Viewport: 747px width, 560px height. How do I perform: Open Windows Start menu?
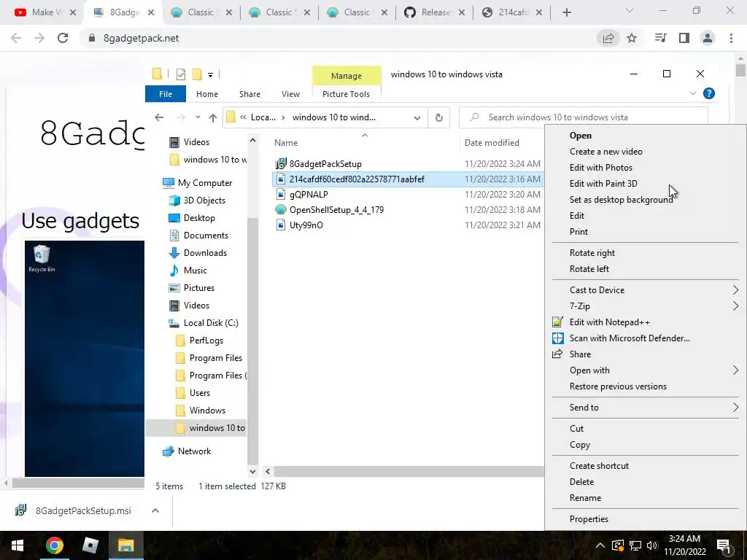pos(18,545)
